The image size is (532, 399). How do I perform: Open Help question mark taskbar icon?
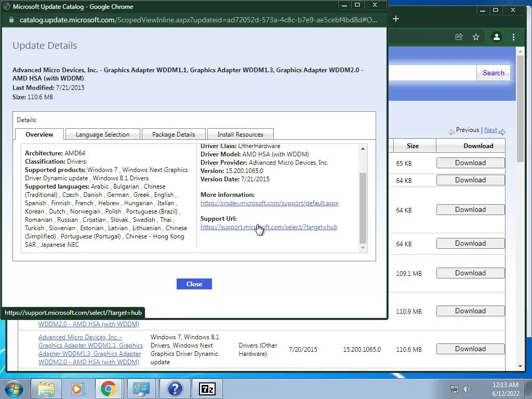[175, 389]
